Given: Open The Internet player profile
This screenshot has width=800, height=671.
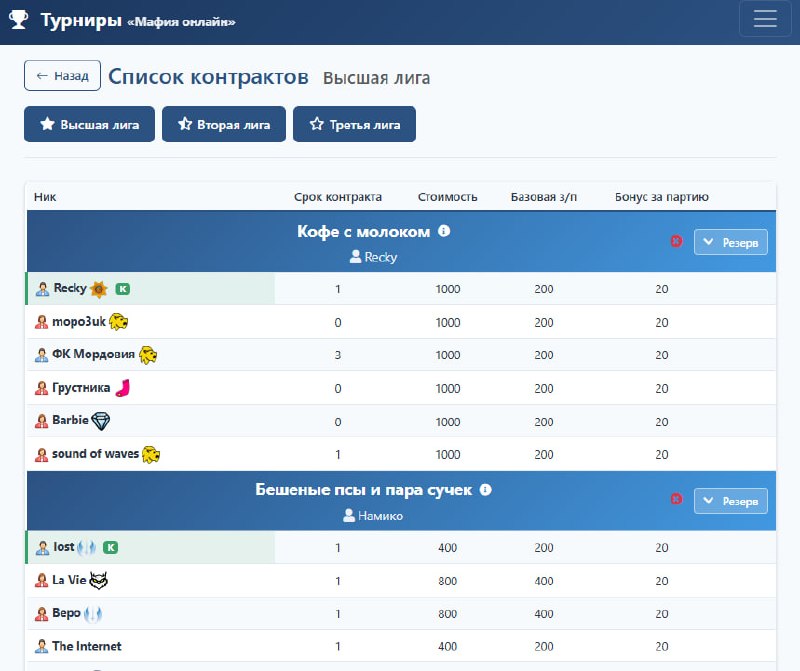Looking at the screenshot, I should [x=87, y=646].
